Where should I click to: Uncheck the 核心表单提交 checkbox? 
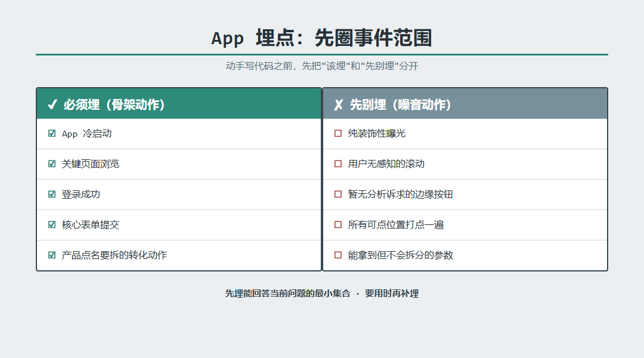click(x=52, y=224)
